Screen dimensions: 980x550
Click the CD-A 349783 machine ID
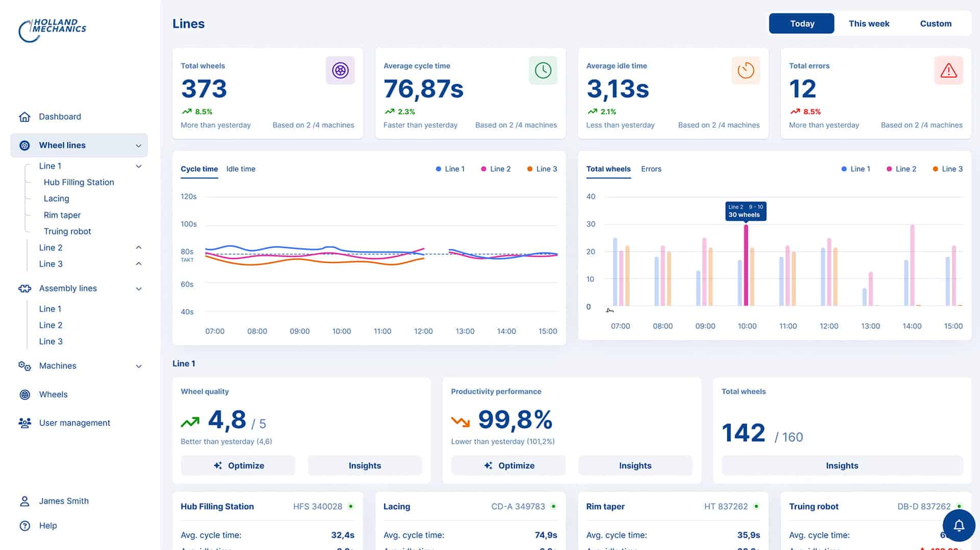click(x=518, y=507)
